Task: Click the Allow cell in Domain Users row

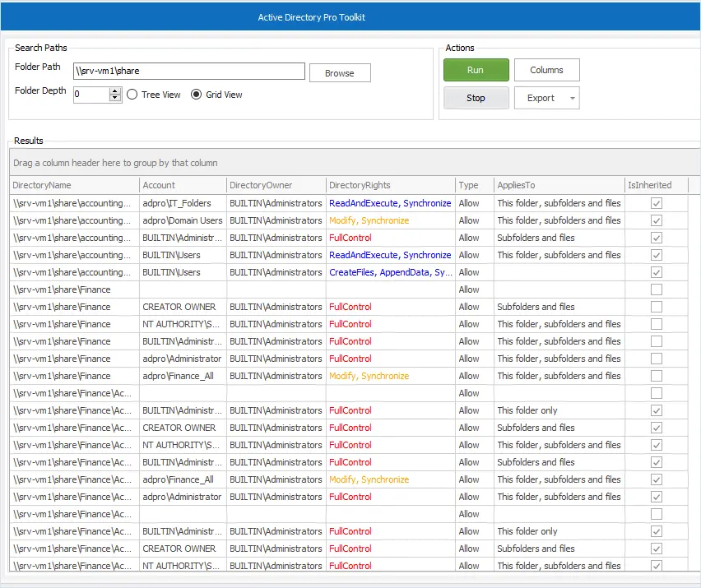Action: pos(475,220)
